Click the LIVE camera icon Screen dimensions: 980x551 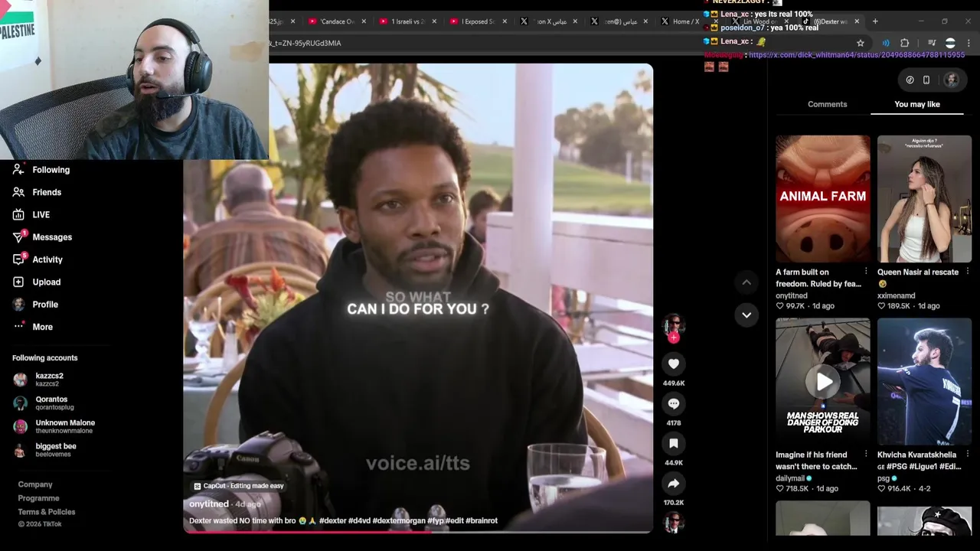coord(18,215)
